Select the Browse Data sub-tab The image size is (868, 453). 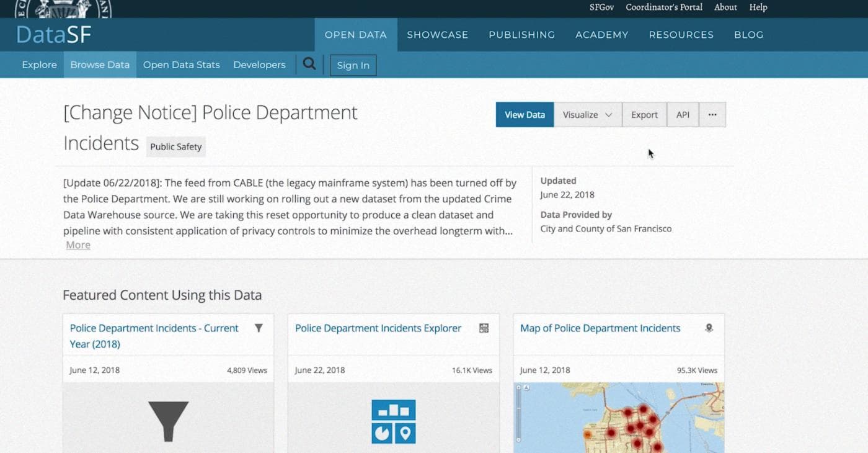[100, 65]
